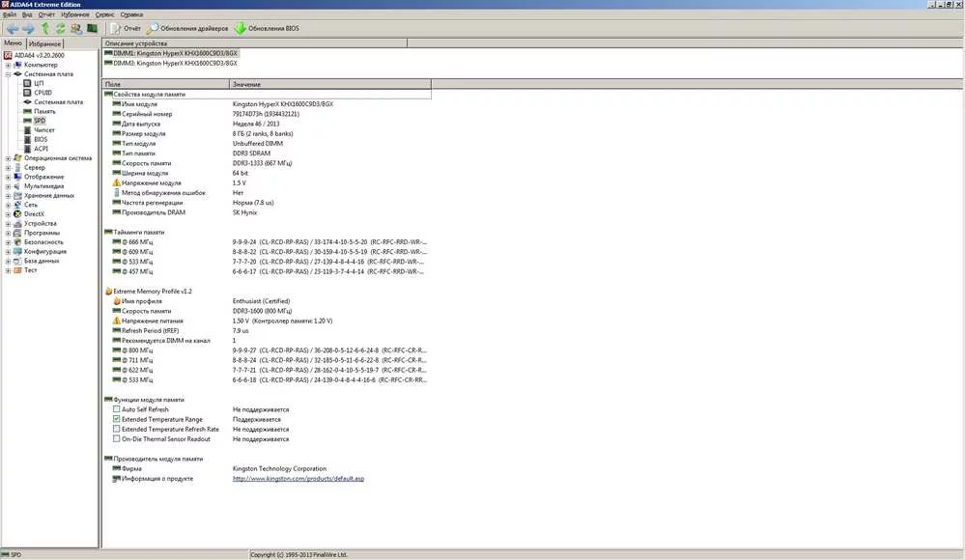Click the blue Back arrow in toolbar
This screenshot has width=966, height=560.
coord(13,28)
